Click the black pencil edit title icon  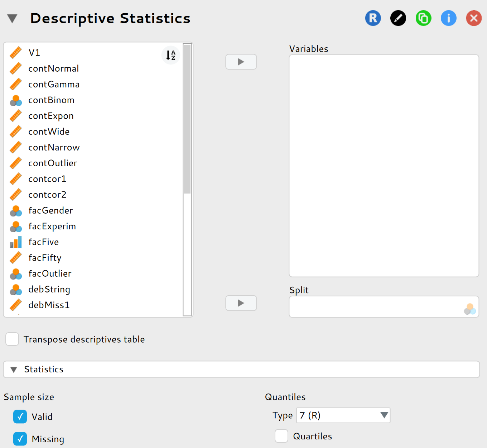[398, 18]
